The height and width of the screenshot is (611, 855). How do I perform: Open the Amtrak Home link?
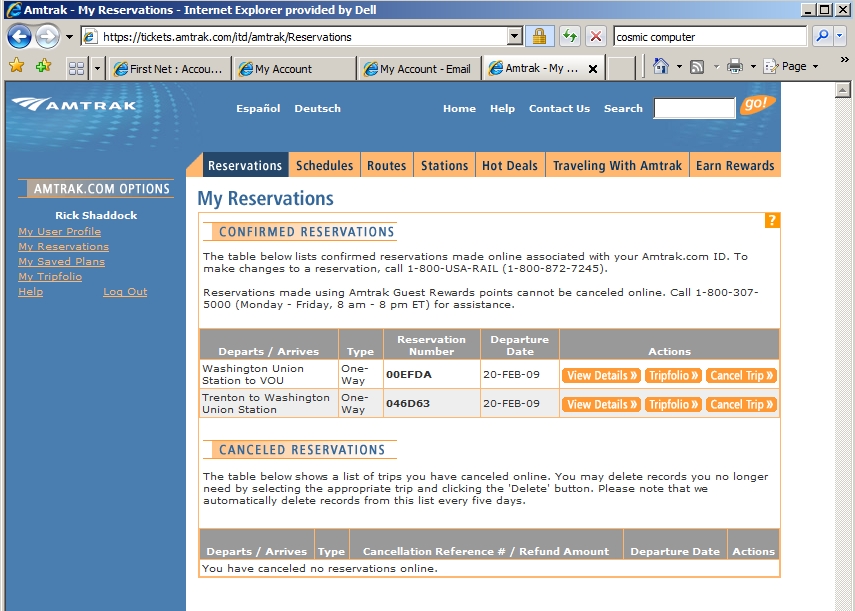(x=459, y=108)
